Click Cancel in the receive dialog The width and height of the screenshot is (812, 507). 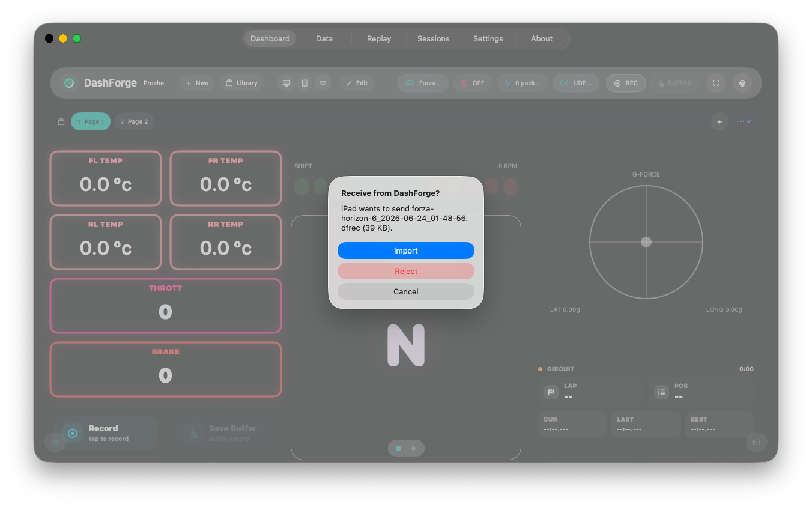pyautogui.click(x=406, y=291)
